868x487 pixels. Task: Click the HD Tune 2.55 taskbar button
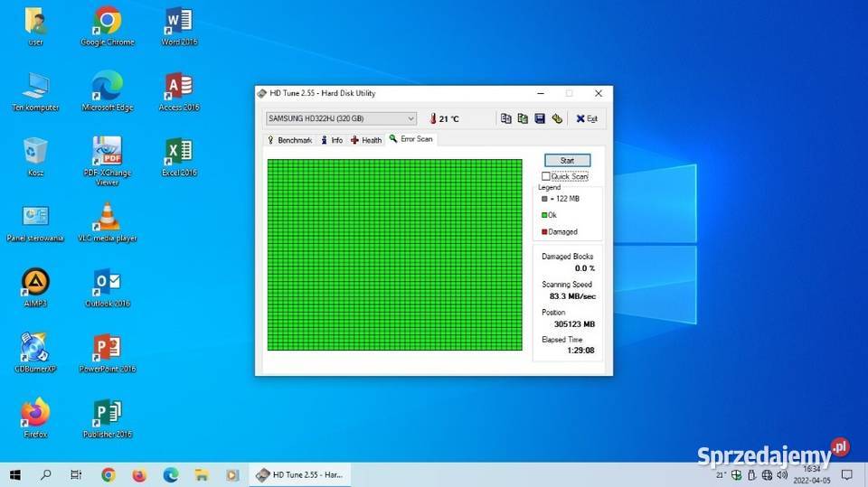[299, 475]
